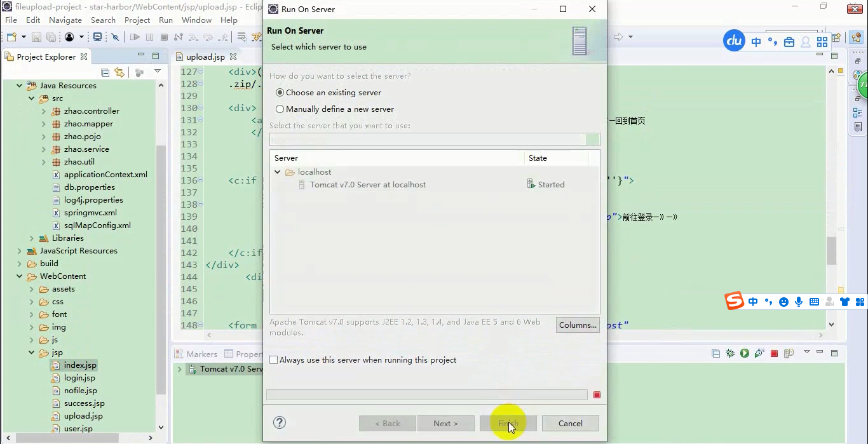Select 'Manually define a new server' radio button
This screenshot has width=868, height=444.
pyautogui.click(x=280, y=109)
